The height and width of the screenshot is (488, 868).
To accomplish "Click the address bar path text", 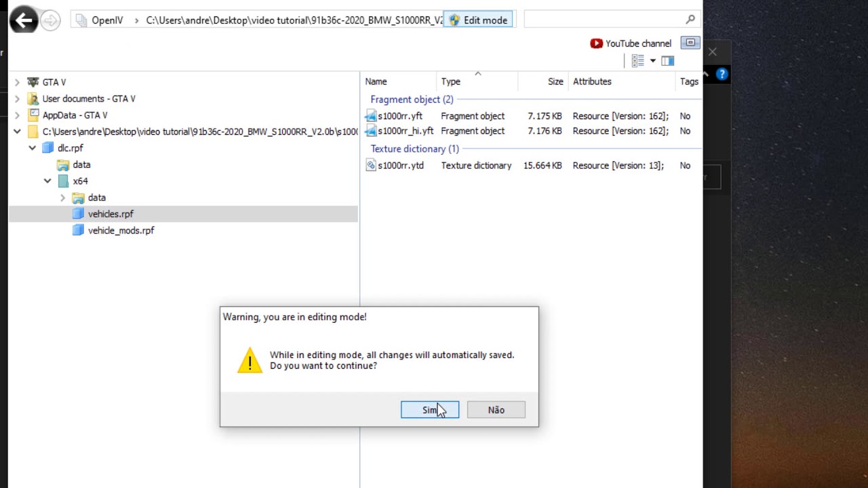I will click(294, 20).
